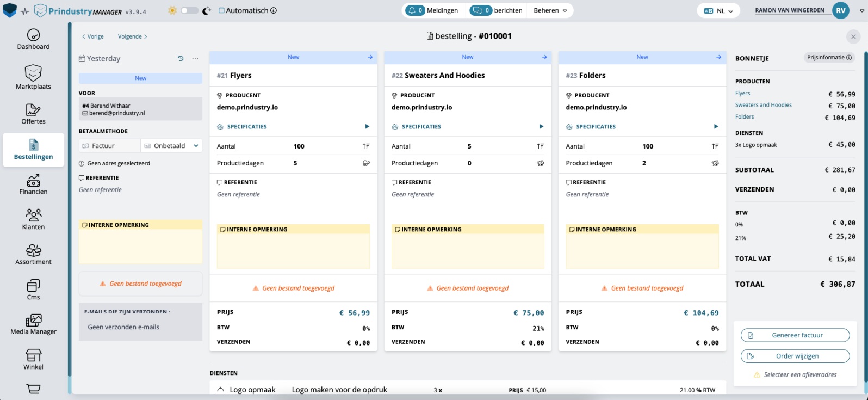This screenshot has width=868, height=400.
Task: Toggle the light/dark mode switch
Action: click(x=189, y=10)
